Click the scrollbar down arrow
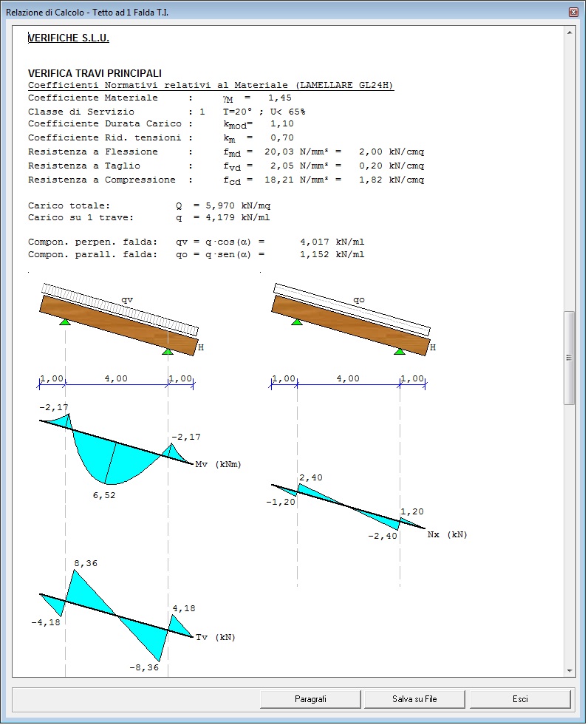 pyautogui.click(x=570, y=671)
